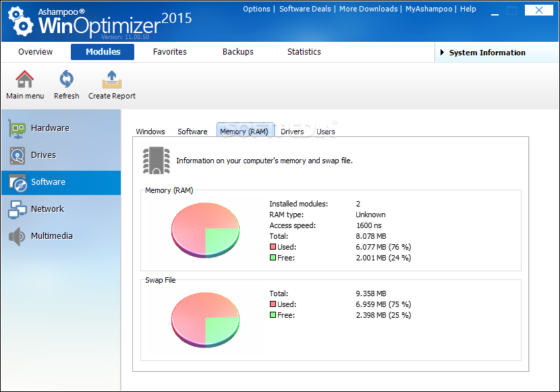Image resolution: width=560 pixels, height=392 pixels.
Task: Click the Main menu house icon
Action: pyautogui.click(x=24, y=79)
